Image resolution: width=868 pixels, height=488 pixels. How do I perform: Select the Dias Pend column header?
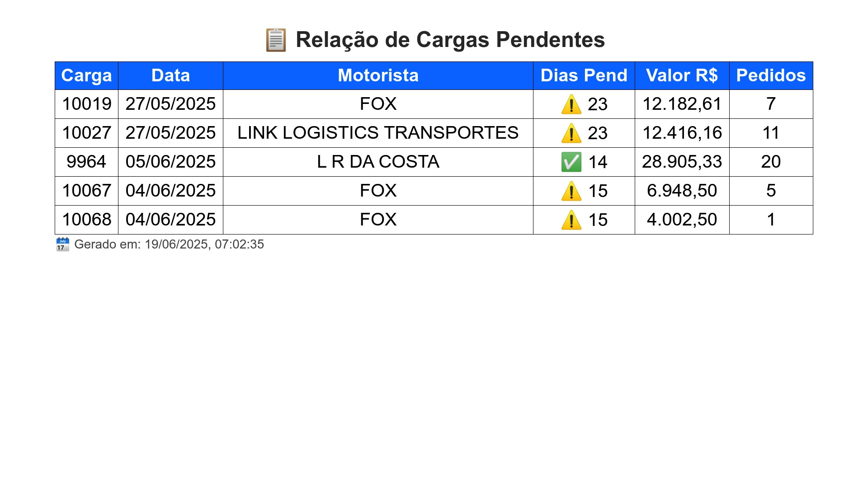(x=584, y=75)
